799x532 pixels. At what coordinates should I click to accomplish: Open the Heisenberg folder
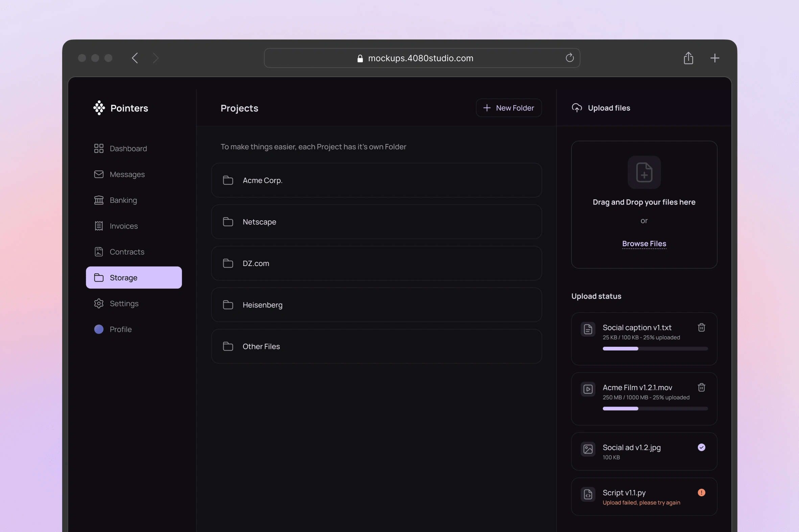[376, 305]
